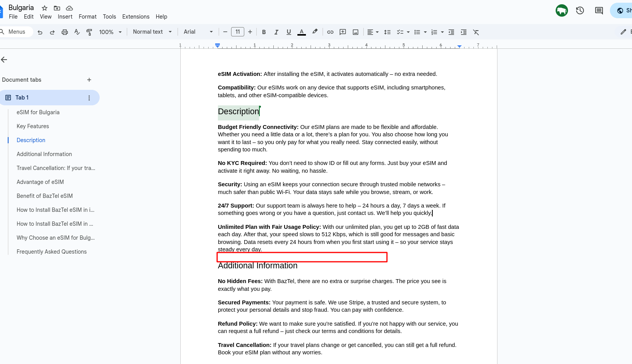The image size is (632, 364).
Task: Click the insert link icon
Action: 330,32
